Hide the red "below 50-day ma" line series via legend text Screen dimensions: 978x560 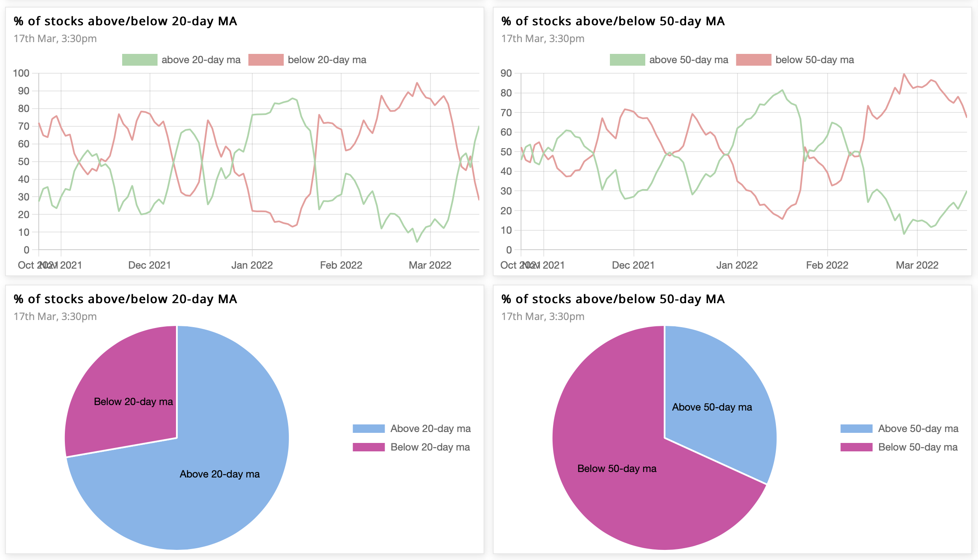(815, 60)
